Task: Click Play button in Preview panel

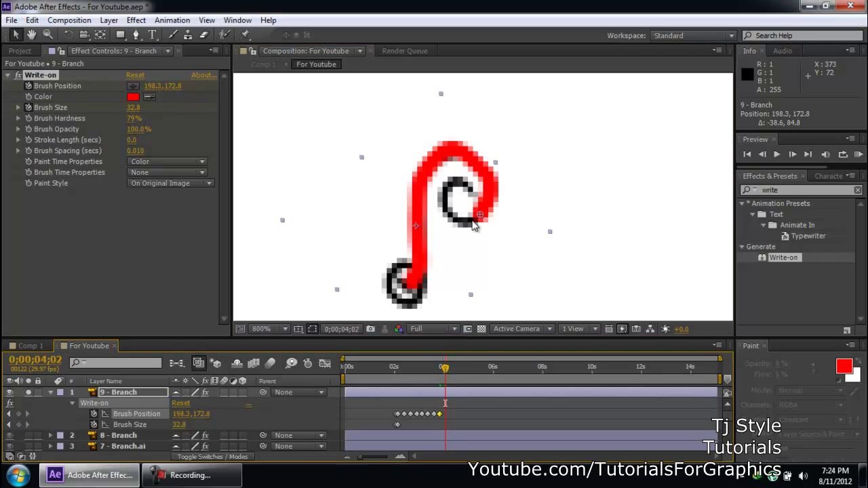Action: [776, 155]
